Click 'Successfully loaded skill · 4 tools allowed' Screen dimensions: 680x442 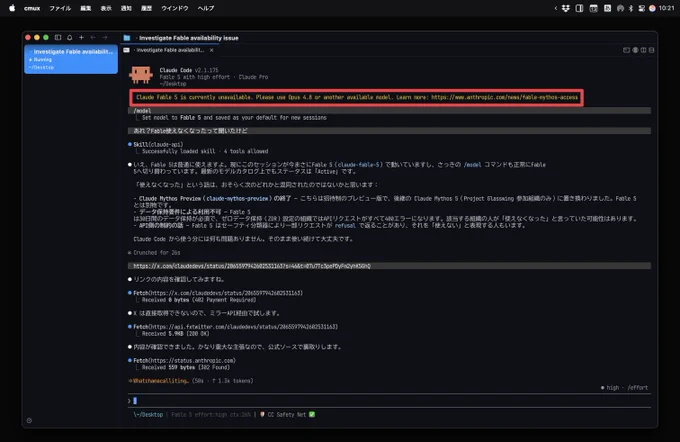point(205,151)
